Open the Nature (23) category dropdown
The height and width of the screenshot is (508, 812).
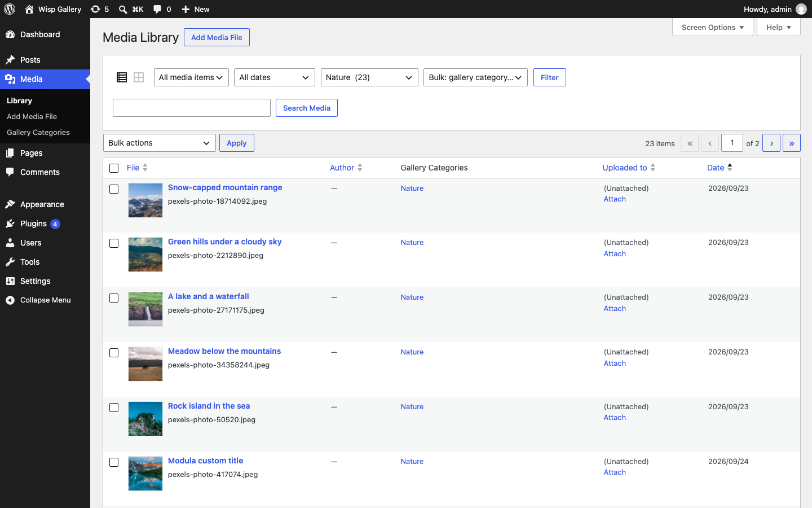pyautogui.click(x=369, y=77)
